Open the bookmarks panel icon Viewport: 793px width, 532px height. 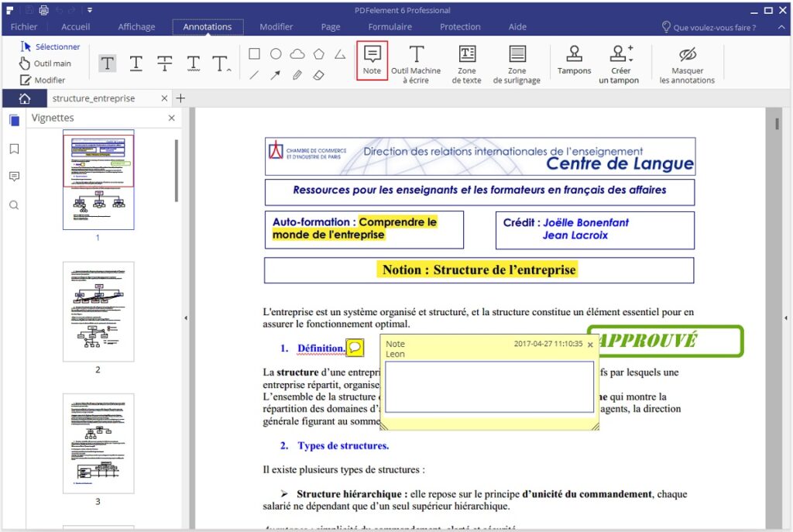coord(14,149)
